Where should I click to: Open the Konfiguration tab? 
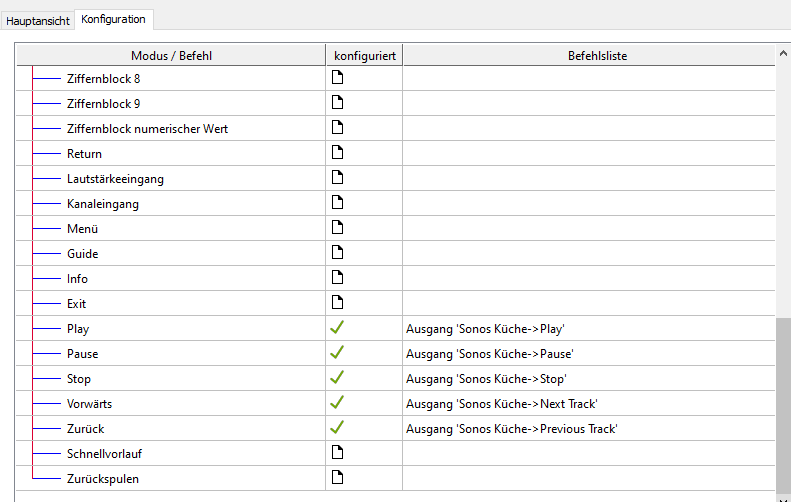click(x=113, y=19)
